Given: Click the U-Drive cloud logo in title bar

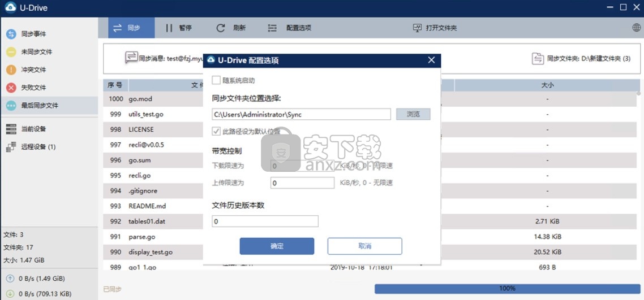Looking at the screenshot, I should [x=10, y=8].
